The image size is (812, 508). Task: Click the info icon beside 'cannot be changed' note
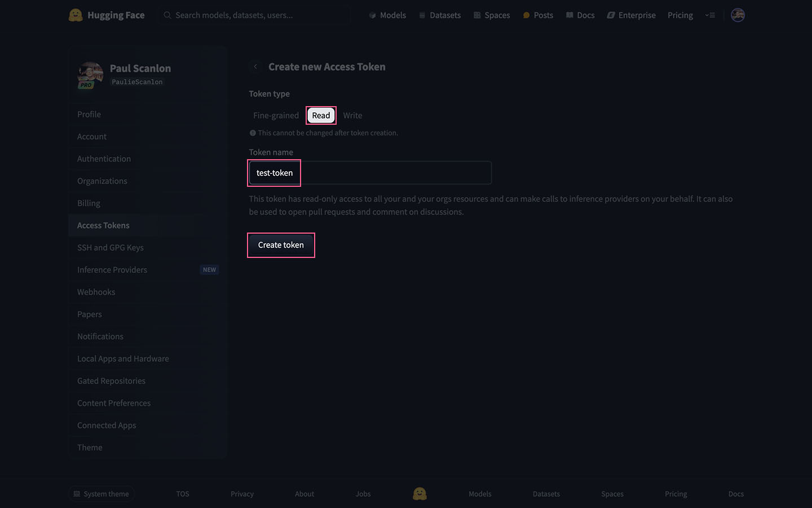coord(253,133)
